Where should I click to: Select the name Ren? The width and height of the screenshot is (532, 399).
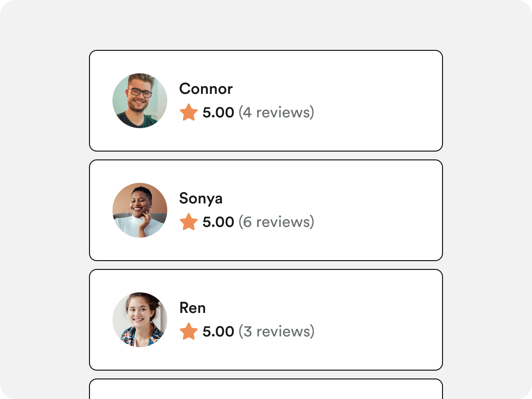(x=192, y=308)
